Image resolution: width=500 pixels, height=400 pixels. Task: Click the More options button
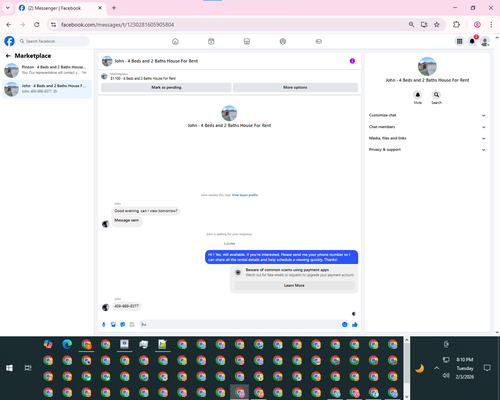point(295,87)
